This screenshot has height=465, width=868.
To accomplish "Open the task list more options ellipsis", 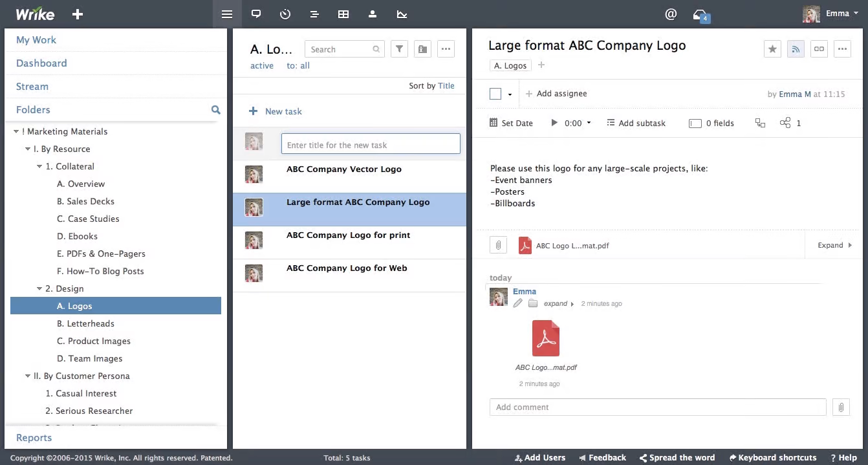I will [446, 49].
